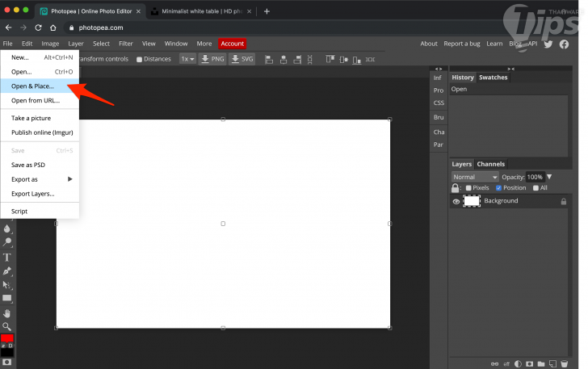
Task: Select the Zoom magnifier tool
Action: coord(7,326)
